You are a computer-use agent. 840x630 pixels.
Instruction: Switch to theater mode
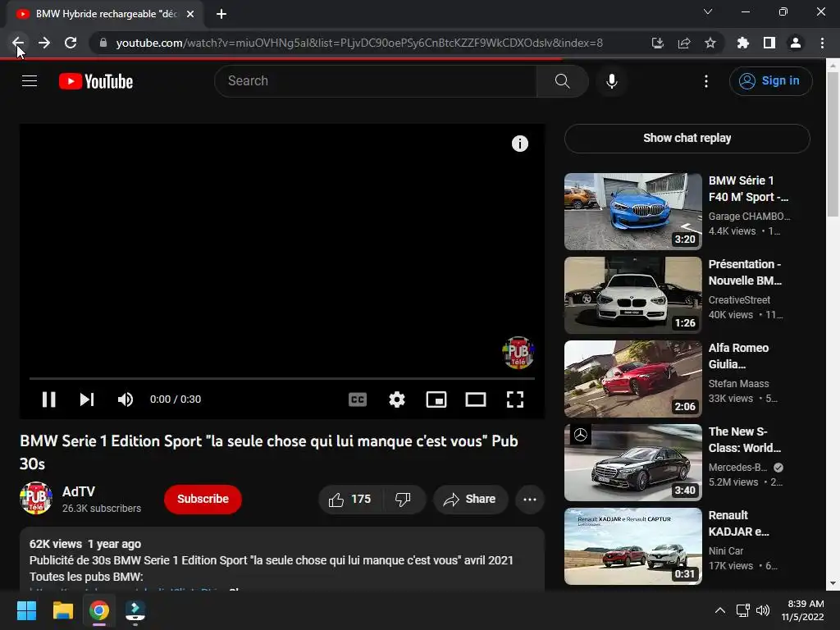coord(476,399)
